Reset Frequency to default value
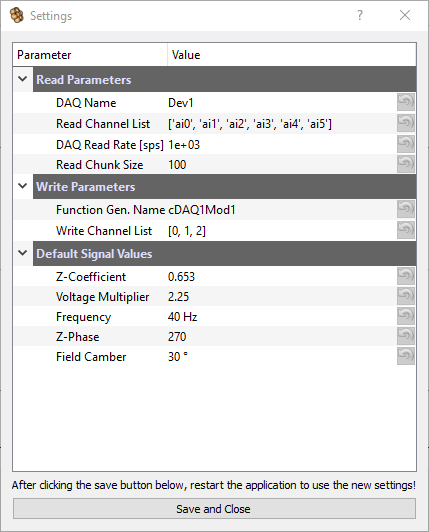 pyautogui.click(x=406, y=316)
